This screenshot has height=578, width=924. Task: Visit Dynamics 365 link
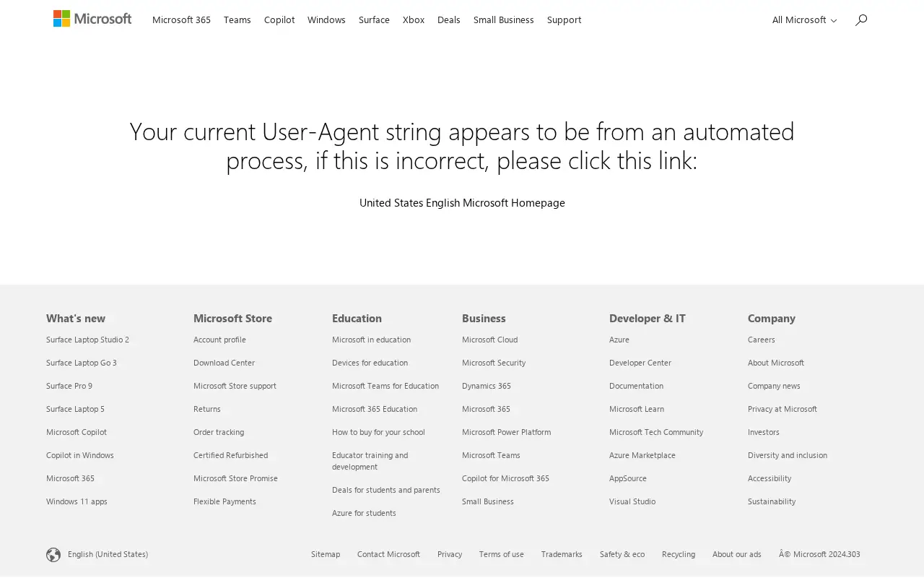(x=487, y=386)
